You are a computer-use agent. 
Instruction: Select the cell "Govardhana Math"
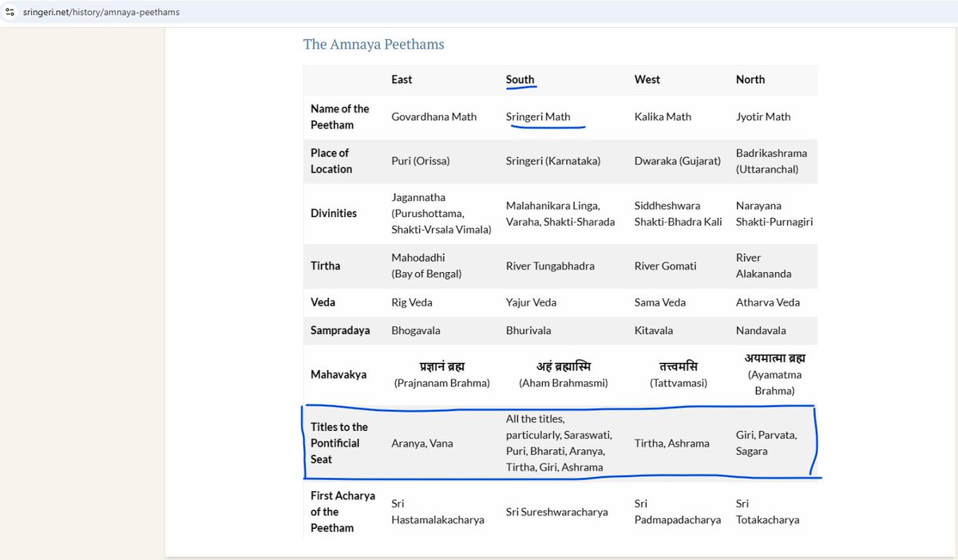(x=433, y=116)
